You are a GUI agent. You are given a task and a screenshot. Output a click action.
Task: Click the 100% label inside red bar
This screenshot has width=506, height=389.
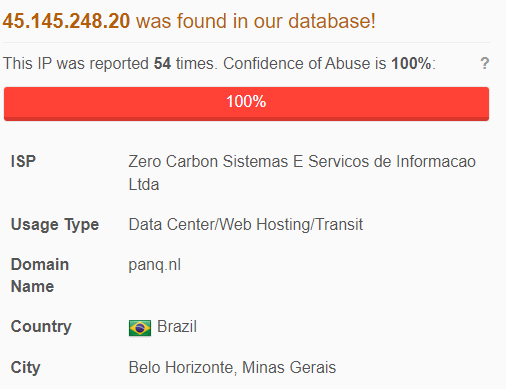[246, 101]
